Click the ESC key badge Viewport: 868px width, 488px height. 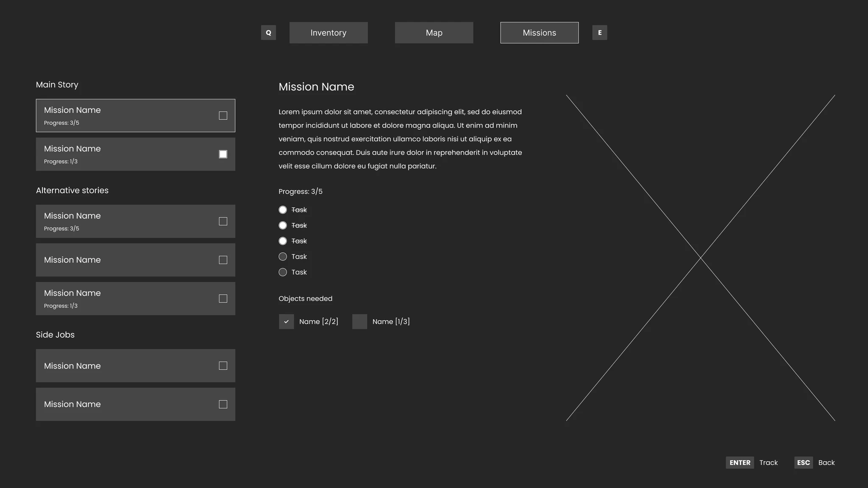(803, 463)
